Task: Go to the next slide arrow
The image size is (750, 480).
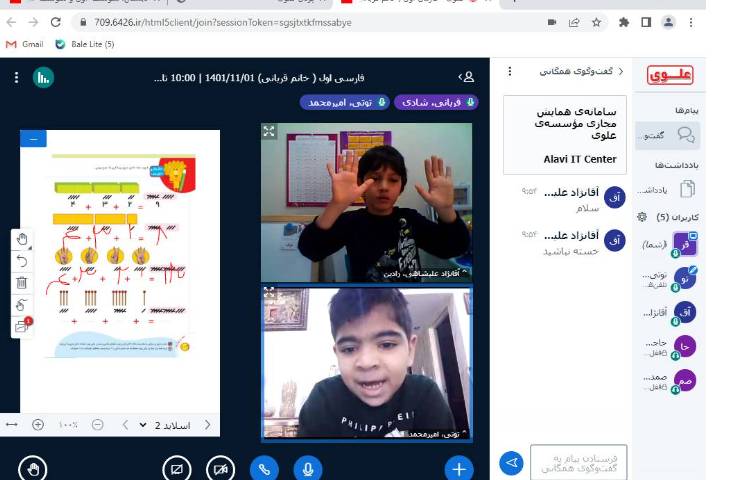Action: (208, 425)
